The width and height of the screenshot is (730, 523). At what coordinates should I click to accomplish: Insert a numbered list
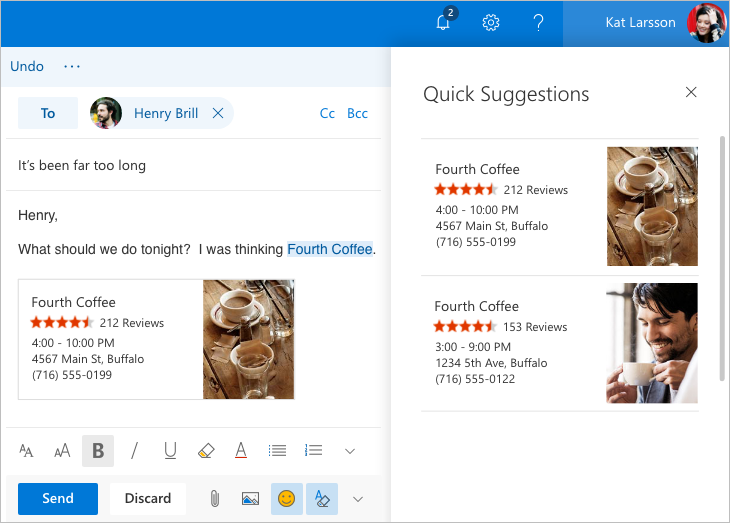(314, 451)
